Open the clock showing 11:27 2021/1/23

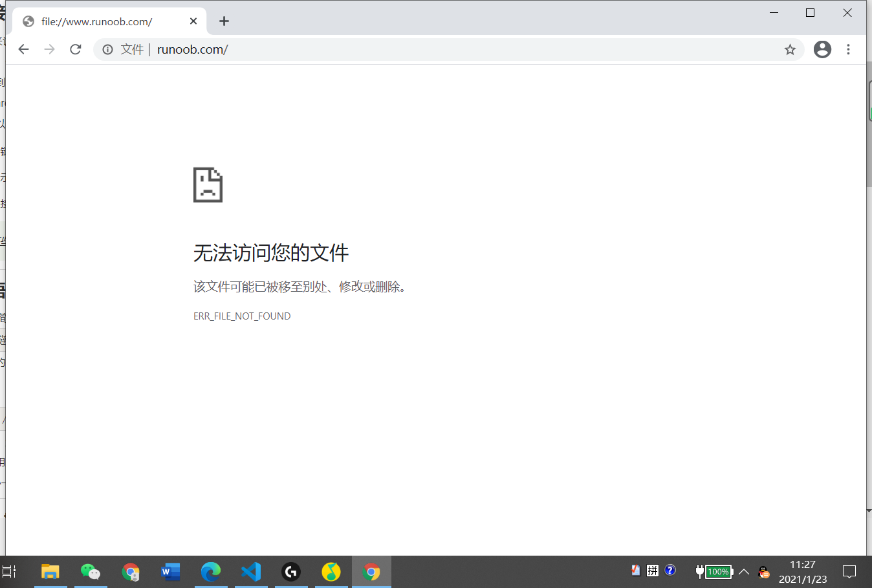click(x=803, y=572)
